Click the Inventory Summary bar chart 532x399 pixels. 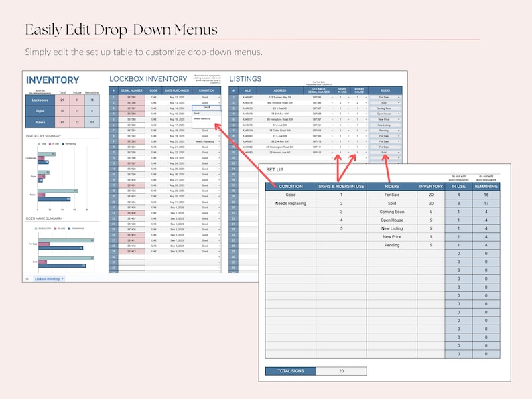[63, 176]
